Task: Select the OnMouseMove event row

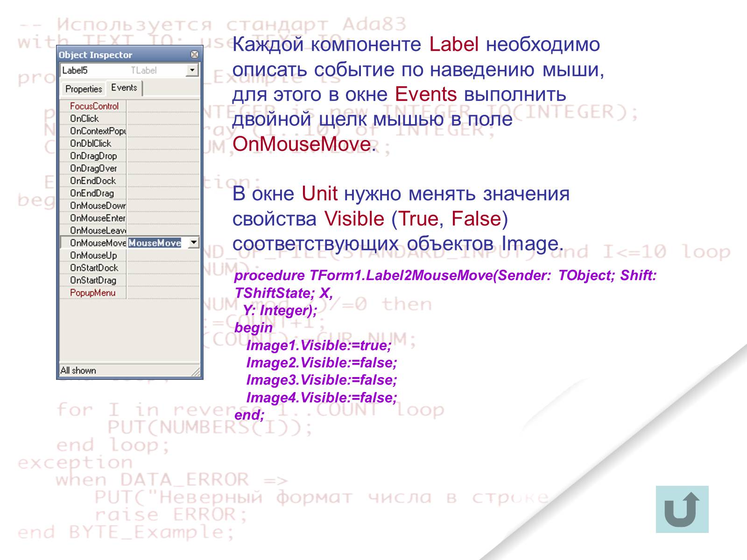Action: [129, 243]
